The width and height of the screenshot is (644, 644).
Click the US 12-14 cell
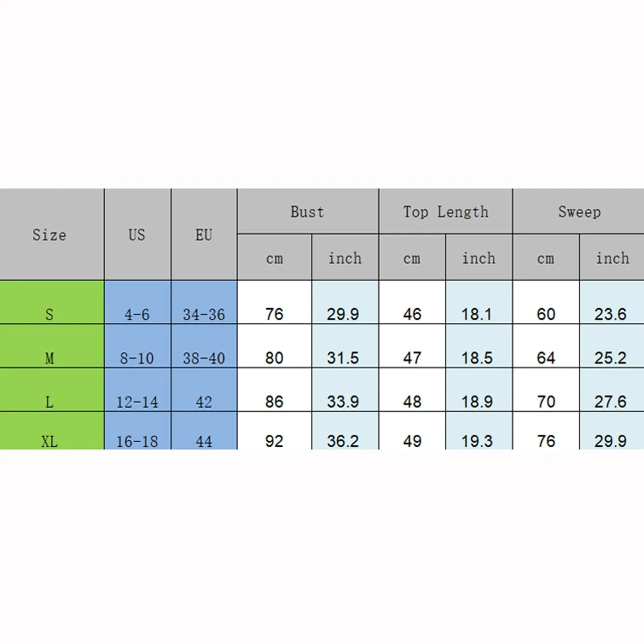click(138, 390)
